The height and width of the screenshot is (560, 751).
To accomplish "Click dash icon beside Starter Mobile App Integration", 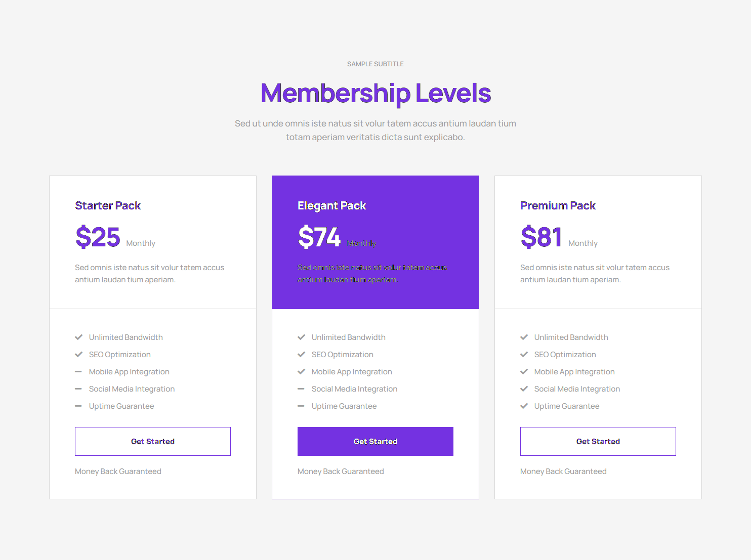I will pos(78,372).
